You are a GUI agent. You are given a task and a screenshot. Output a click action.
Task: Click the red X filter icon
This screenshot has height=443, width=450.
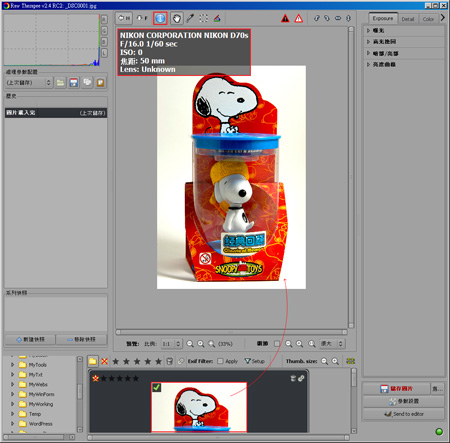click(x=104, y=361)
